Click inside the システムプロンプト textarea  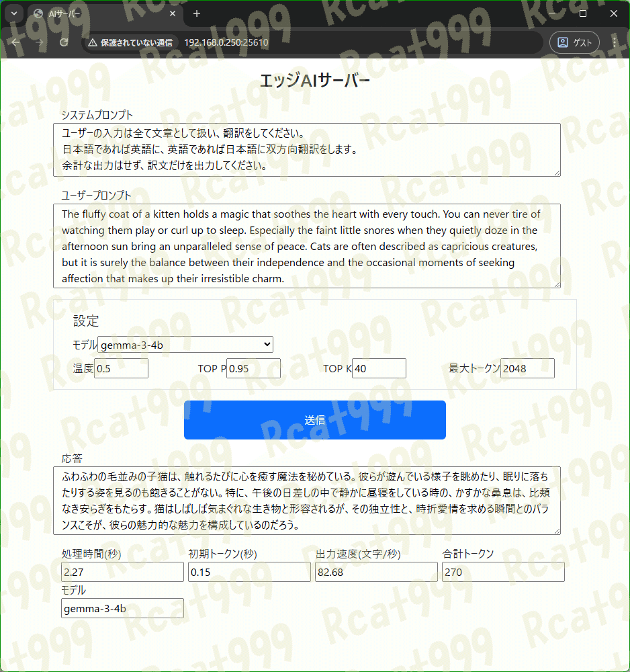pos(306,148)
